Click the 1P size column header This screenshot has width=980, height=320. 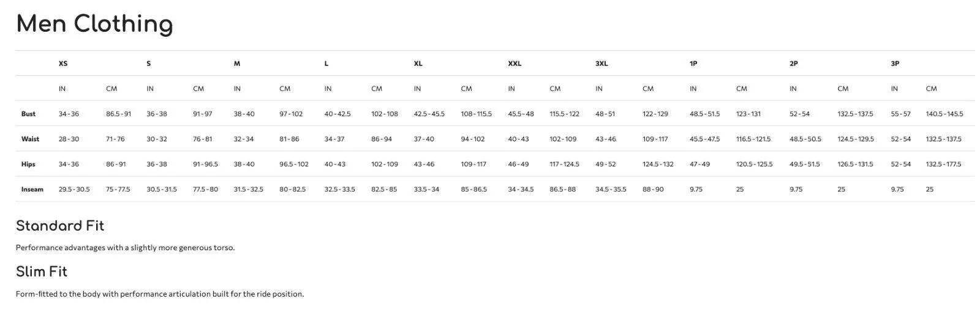pos(693,64)
